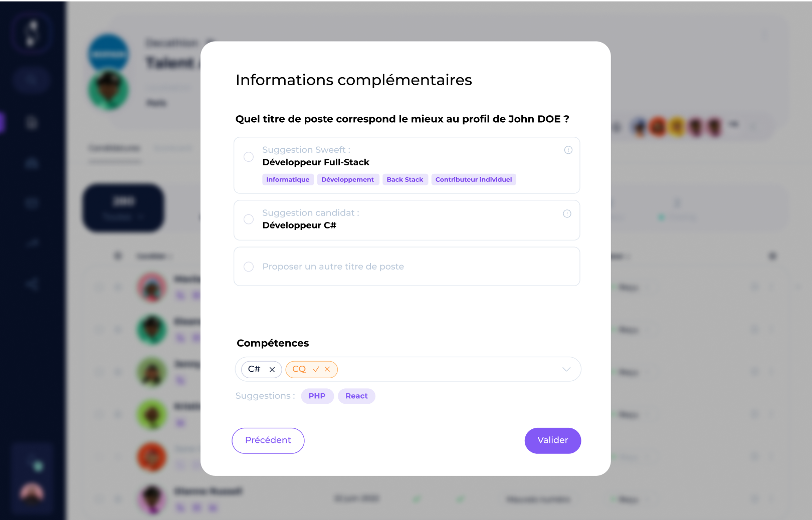Click the info icon on candidate suggestion

567,214
